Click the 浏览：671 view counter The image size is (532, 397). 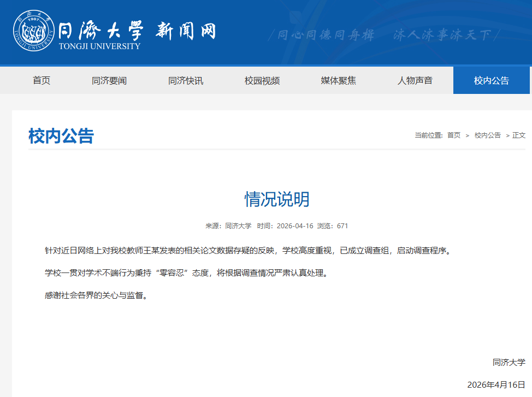point(334,226)
